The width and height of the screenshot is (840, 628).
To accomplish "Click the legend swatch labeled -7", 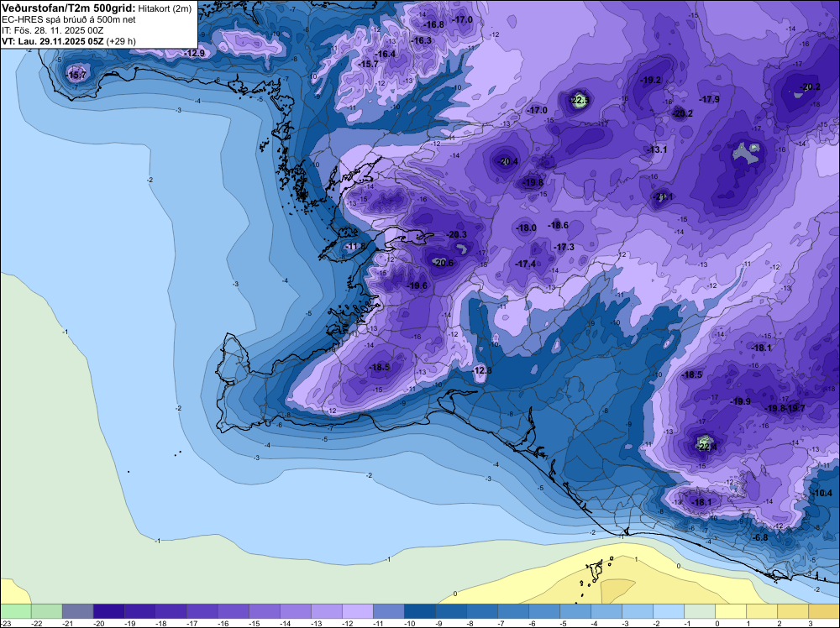I will [512, 611].
